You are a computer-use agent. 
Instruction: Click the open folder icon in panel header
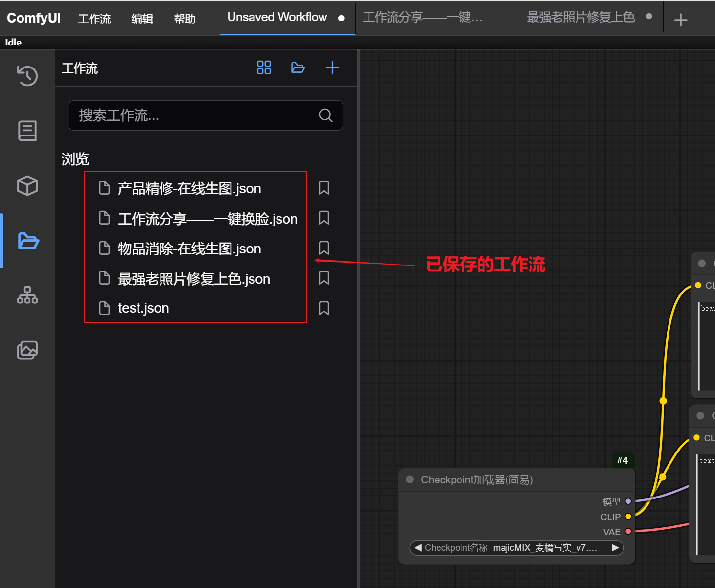(298, 68)
